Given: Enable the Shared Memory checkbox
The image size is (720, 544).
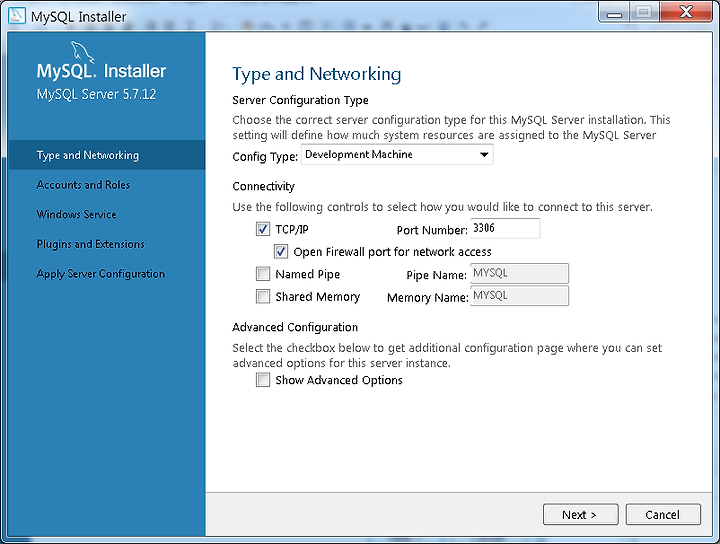Looking at the screenshot, I should tap(263, 296).
